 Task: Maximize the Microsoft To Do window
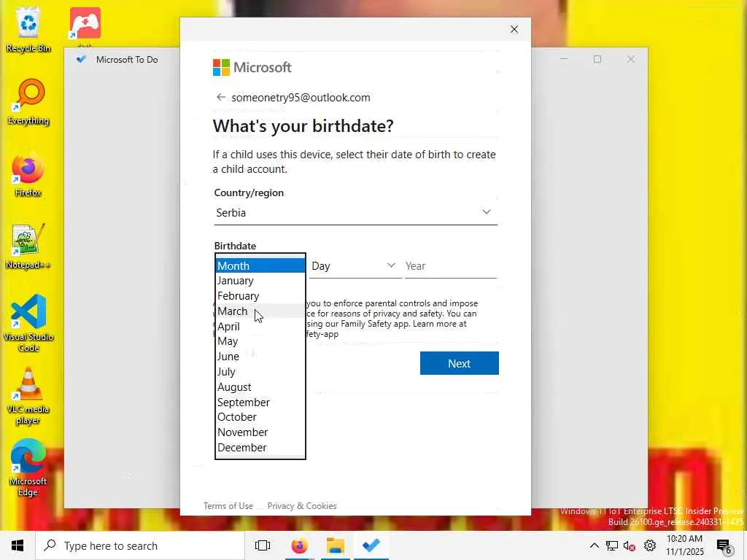point(597,59)
